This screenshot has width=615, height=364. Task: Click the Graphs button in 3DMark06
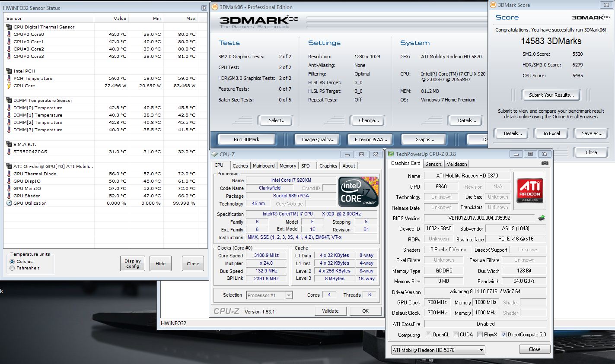(x=424, y=139)
